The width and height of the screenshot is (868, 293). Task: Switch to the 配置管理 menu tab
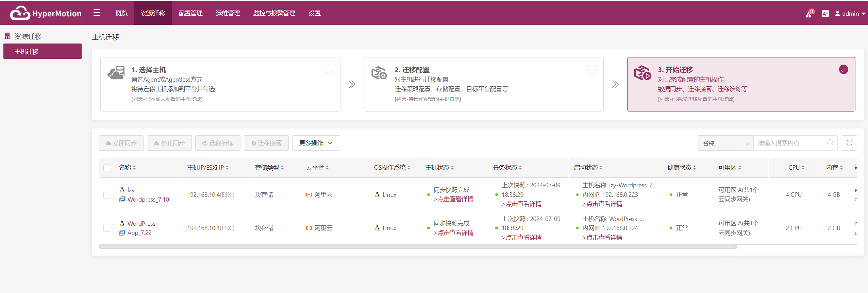click(190, 13)
